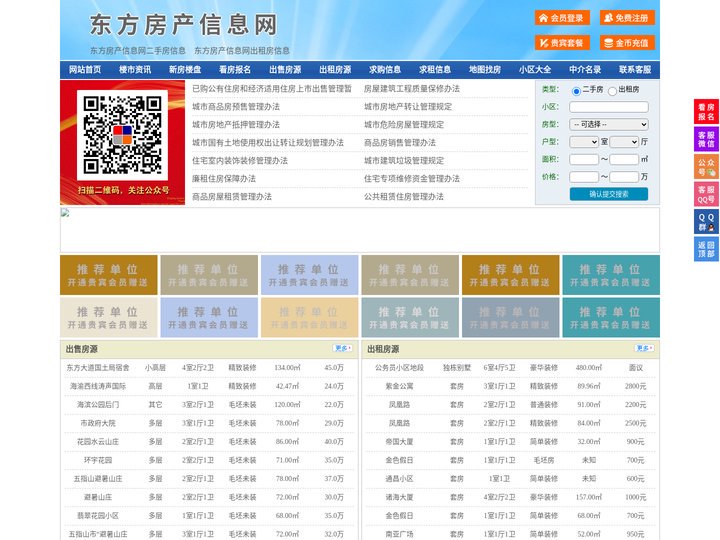Viewport: 720px width, 540px height.
Task: Open the 贵宾套餐 VIP package button
Action: tap(562, 43)
